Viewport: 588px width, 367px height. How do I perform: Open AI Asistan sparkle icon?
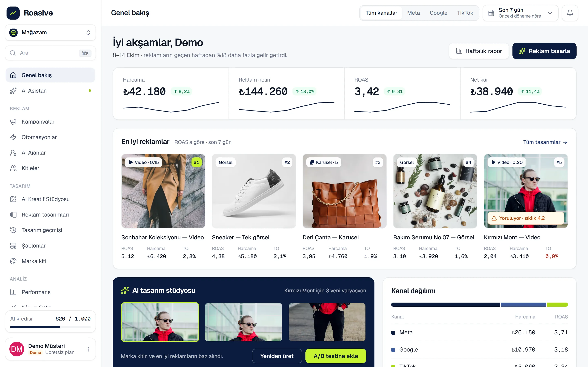coord(13,91)
